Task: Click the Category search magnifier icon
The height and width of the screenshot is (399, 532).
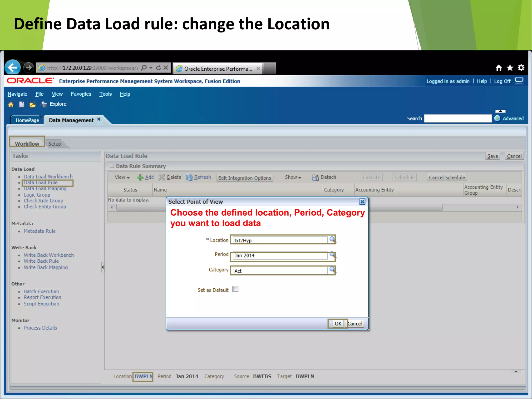Action: (332, 270)
